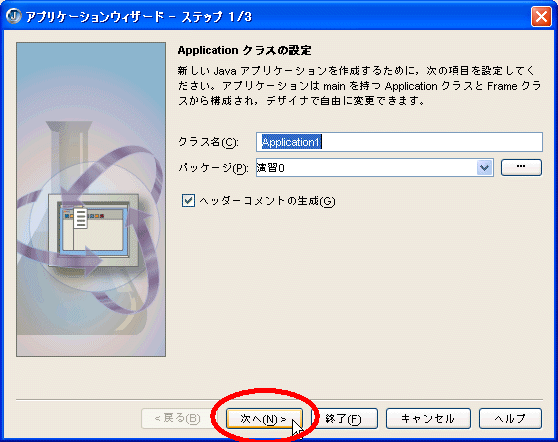Viewport: 558px width, 442px height.
Task: Focus the class name field showing Application1
Action: click(x=399, y=142)
